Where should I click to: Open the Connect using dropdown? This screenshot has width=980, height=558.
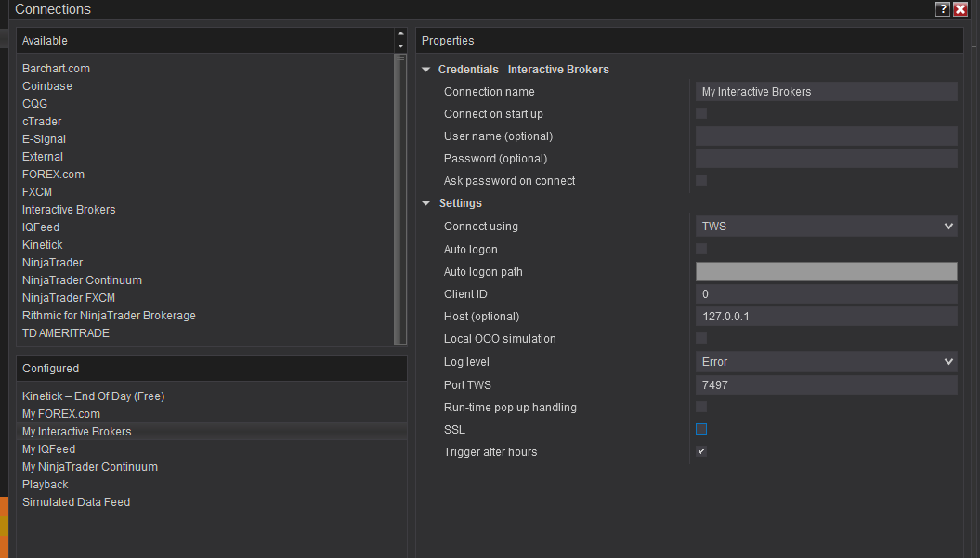tap(826, 227)
